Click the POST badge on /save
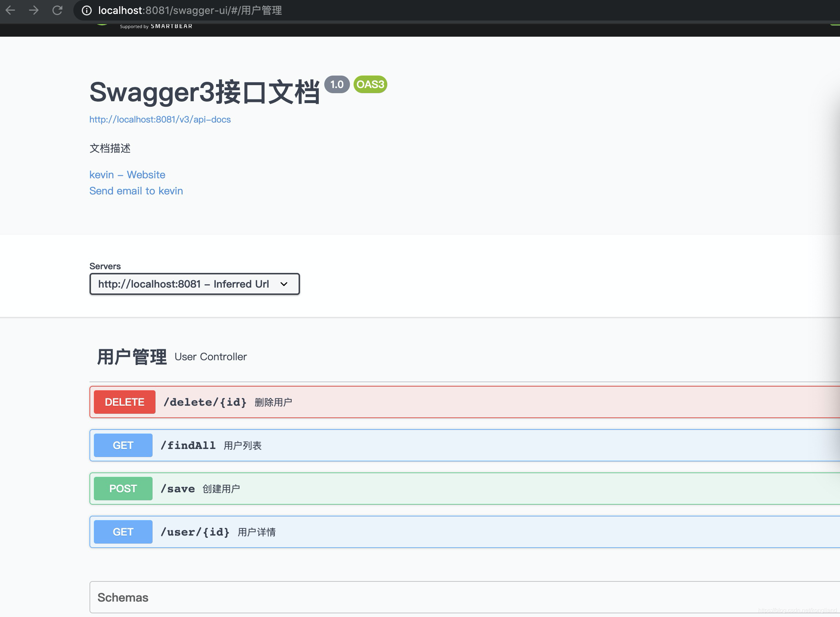Viewport: 840px width, 617px height. point(123,488)
